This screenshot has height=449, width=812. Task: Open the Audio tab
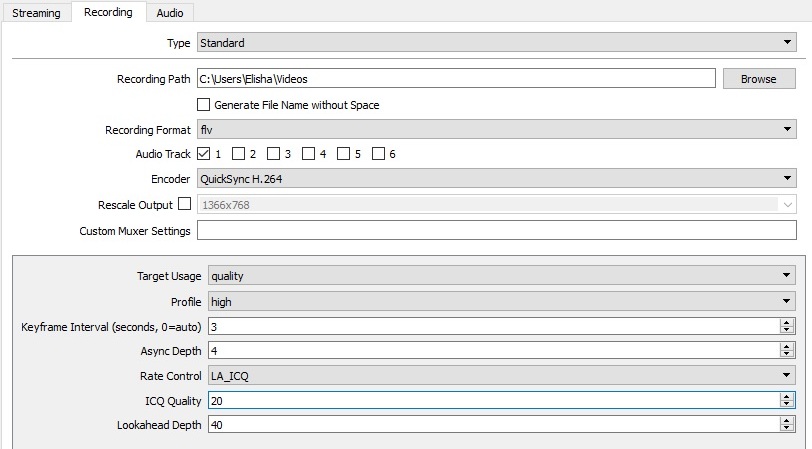point(170,13)
